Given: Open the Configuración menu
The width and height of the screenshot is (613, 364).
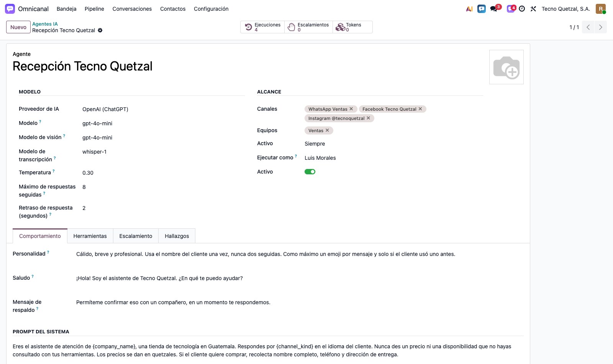Looking at the screenshot, I should [211, 9].
